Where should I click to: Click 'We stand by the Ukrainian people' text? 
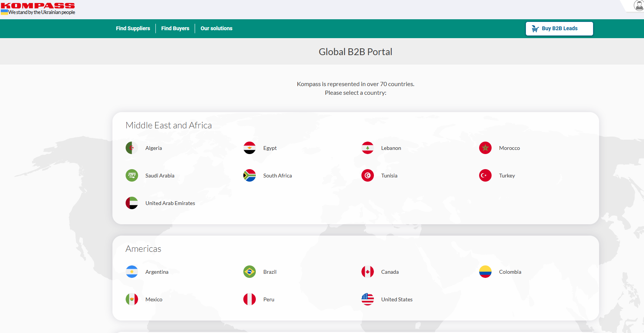coord(42,12)
